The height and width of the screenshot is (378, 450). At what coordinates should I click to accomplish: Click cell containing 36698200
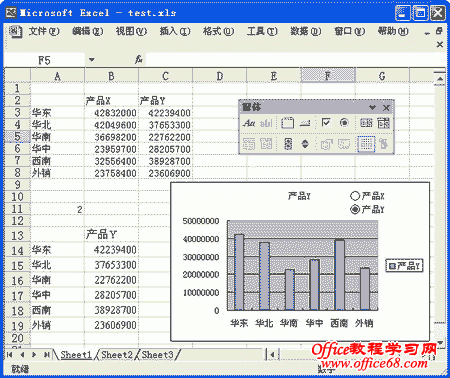111,137
